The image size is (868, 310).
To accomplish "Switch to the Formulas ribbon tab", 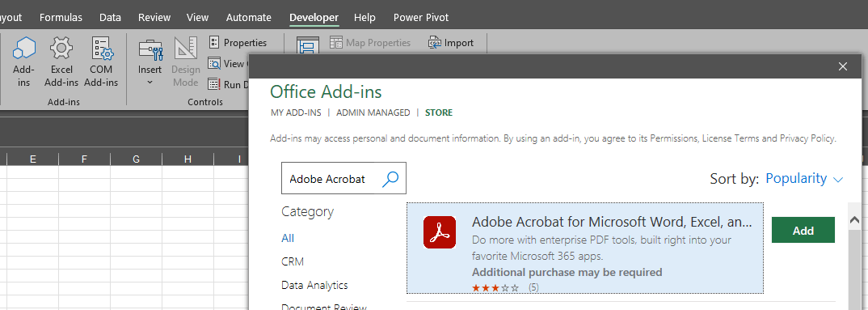I will coord(61,17).
